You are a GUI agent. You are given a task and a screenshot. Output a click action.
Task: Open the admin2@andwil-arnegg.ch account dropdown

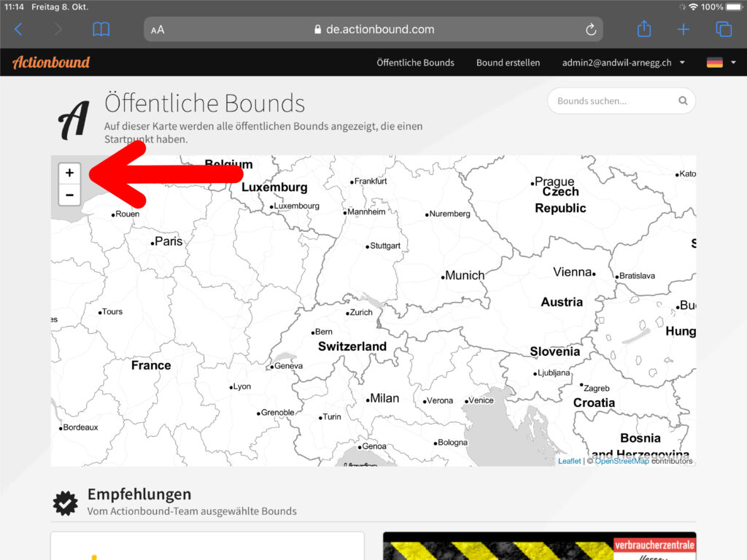click(624, 63)
